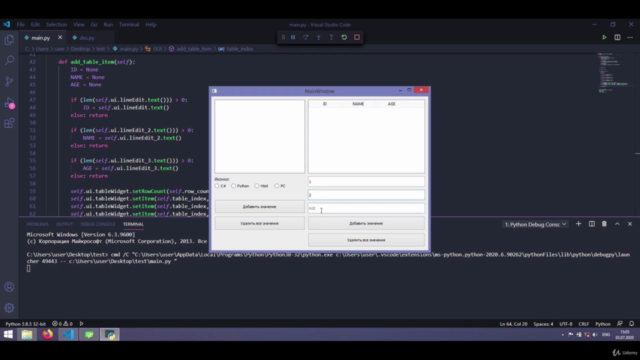This screenshot has width=640, height=360.
Task: Stop debugging with the red square icon
Action: click(x=357, y=37)
